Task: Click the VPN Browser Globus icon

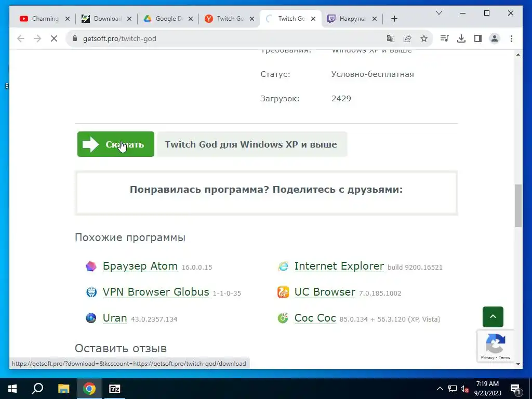Action: coord(91,292)
